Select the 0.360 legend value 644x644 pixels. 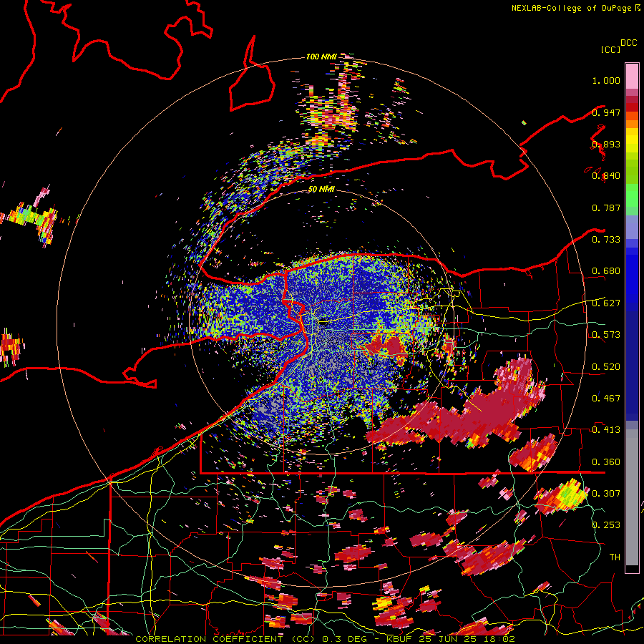coord(606,462)
